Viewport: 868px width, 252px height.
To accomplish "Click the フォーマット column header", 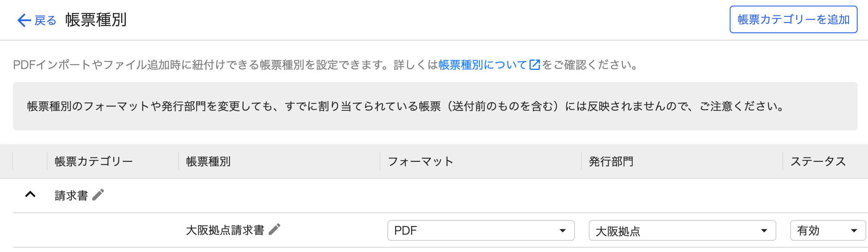I will pyautogui.click(x=420, y=161).
